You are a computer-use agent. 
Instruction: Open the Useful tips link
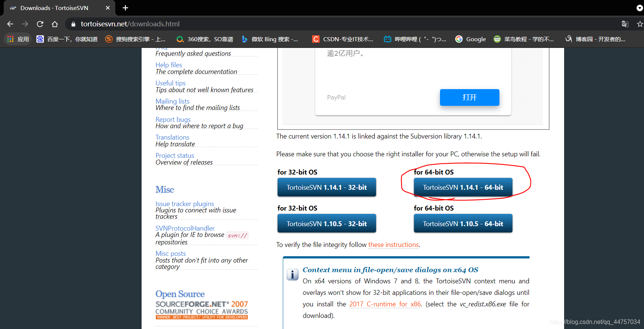(x=171, y=83)
